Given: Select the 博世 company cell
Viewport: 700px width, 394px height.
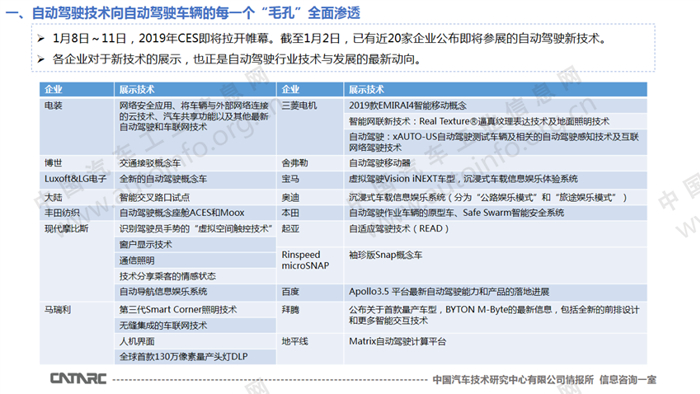Looking at the screenshot, I should 77,163.
